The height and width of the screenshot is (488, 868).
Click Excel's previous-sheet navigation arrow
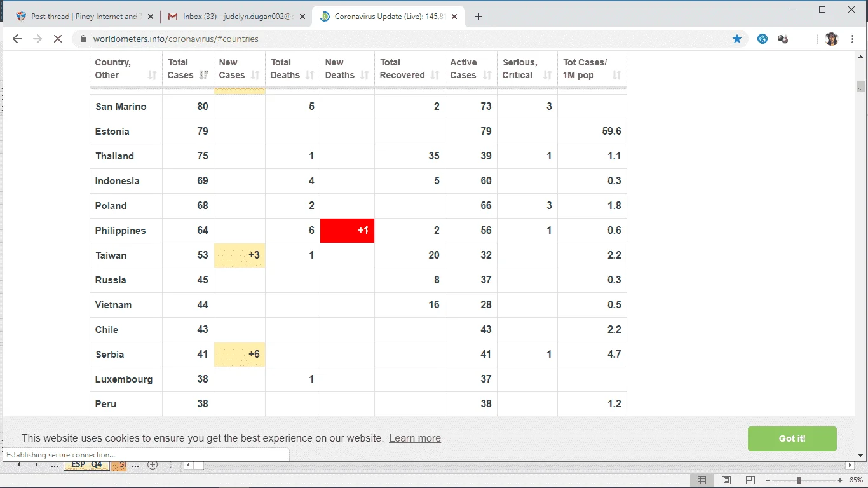[18, 464]
